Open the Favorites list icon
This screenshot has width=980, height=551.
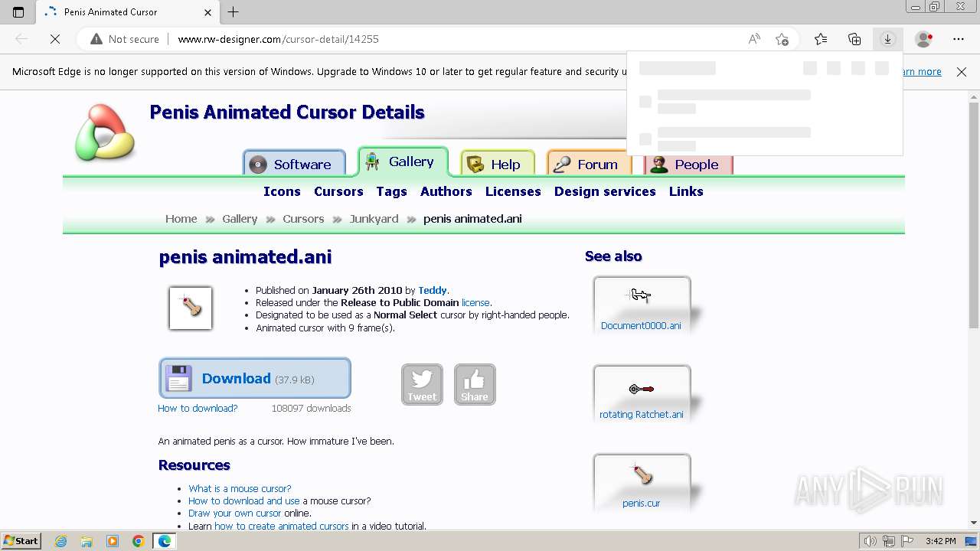click(x=821, y=39)
